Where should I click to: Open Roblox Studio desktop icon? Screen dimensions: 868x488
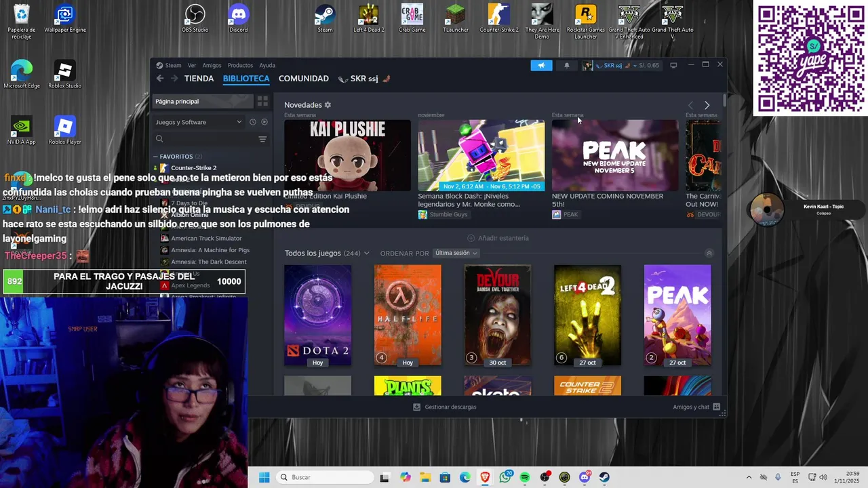(x=65, y=75)
